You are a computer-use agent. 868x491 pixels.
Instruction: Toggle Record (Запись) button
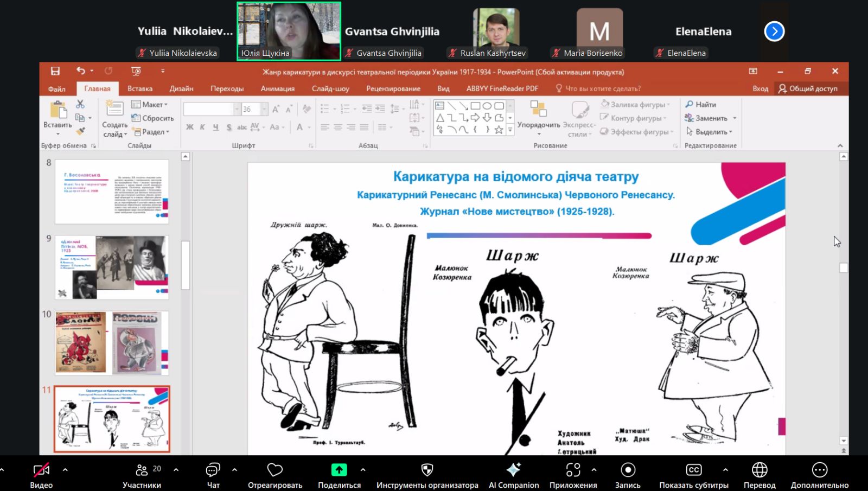click(628, 470)
